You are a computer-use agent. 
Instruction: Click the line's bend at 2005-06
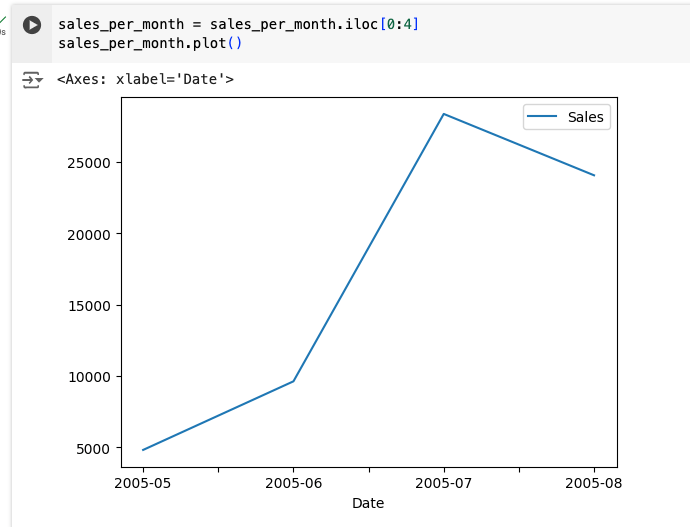coord(293,381)
